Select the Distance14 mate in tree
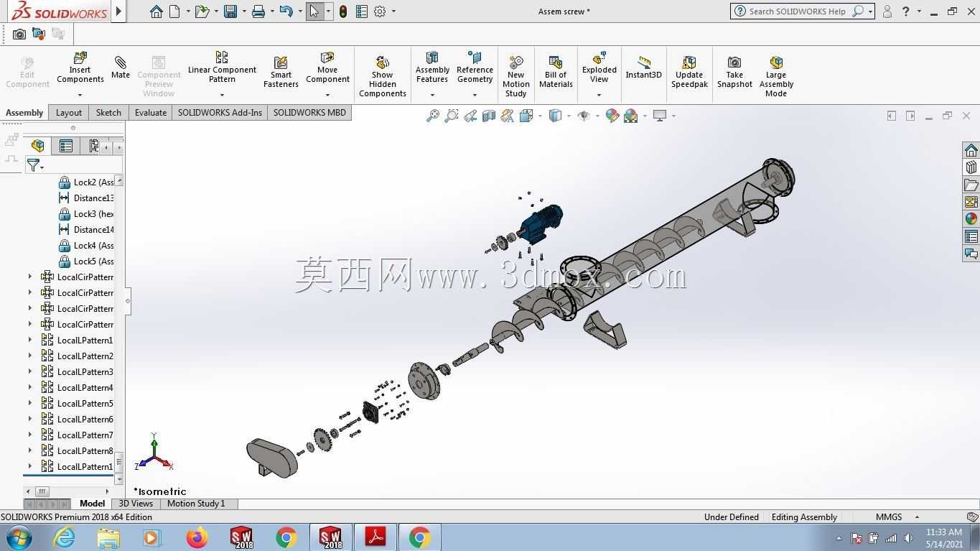The width and height of the screenshot is (980, 551). (x=85, y=230)
